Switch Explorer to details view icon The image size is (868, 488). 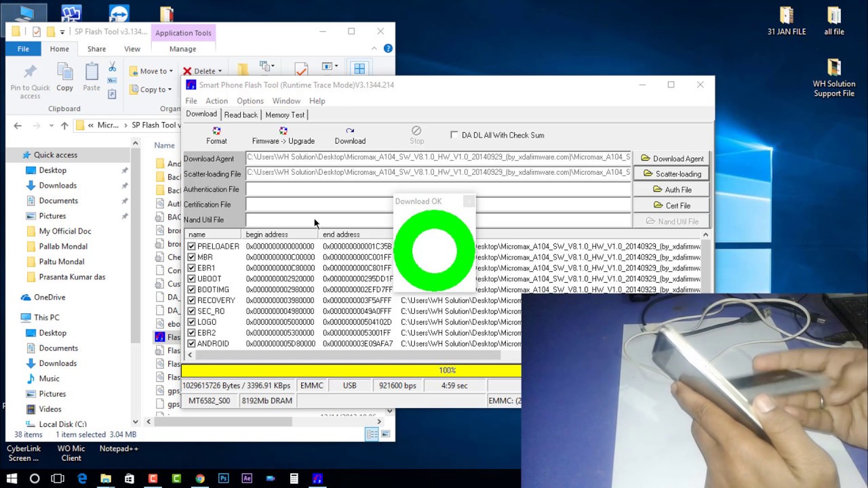372,434
